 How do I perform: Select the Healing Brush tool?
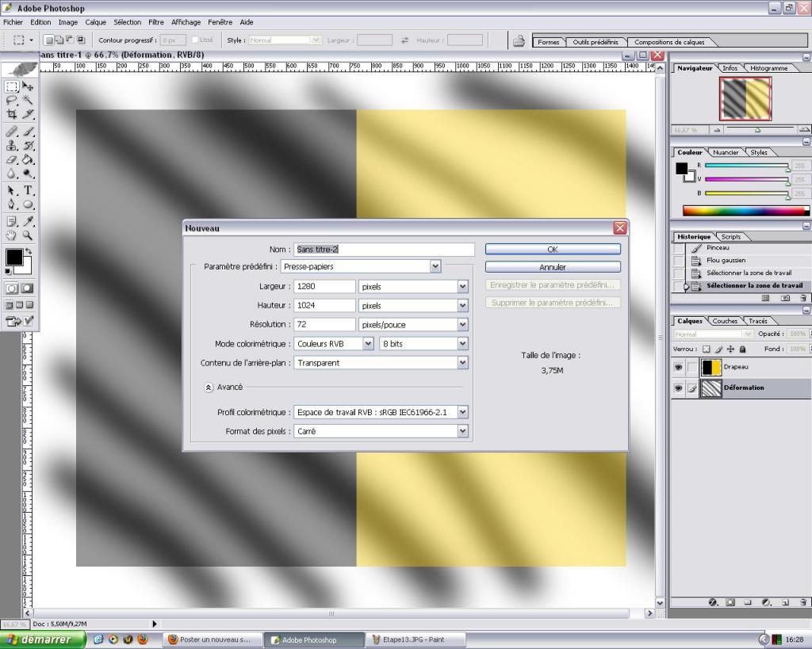(x=12, y=132)
